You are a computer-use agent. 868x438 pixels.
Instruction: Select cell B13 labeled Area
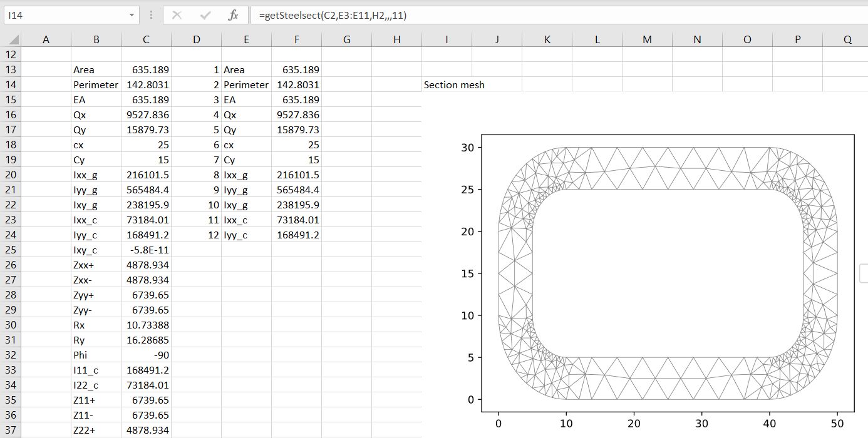click(x=96, y=69)
